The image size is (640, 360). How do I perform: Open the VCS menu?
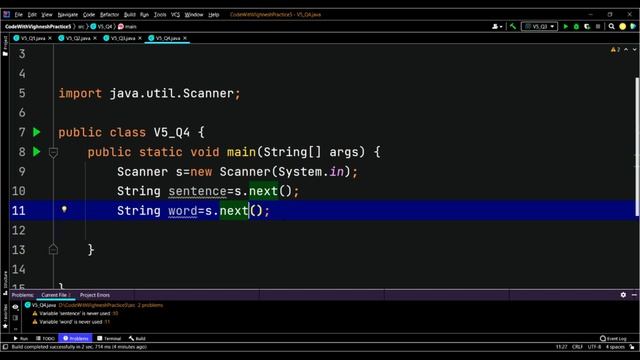point(176,14)
